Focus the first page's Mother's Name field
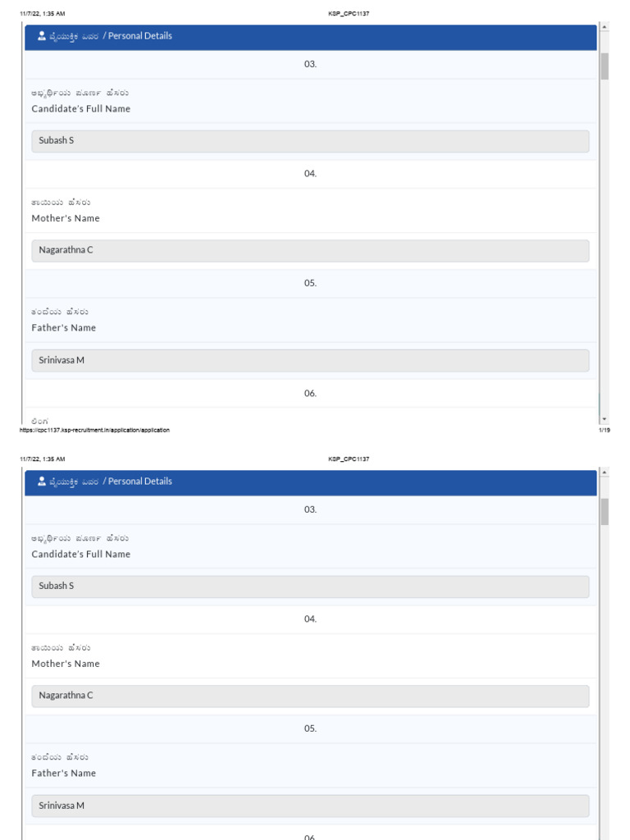The image size is (630, 840). pyautogui.click(x=310, y=251)
